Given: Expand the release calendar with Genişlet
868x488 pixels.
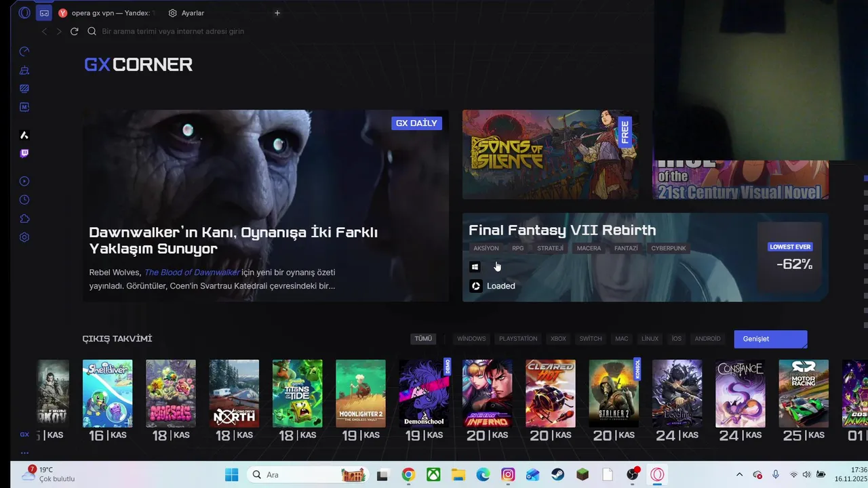Looking at the screenshot, I should (770, 339).
